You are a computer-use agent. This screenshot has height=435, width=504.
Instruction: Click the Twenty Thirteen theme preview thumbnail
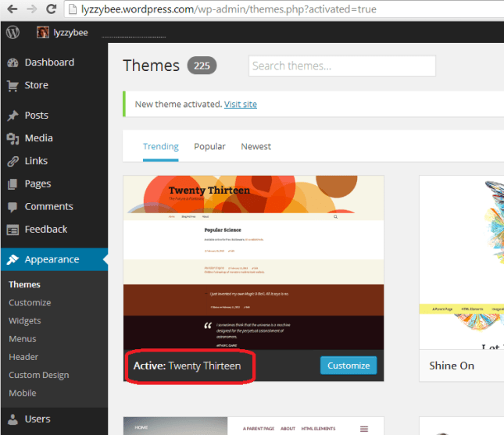(x=253, y=262)
